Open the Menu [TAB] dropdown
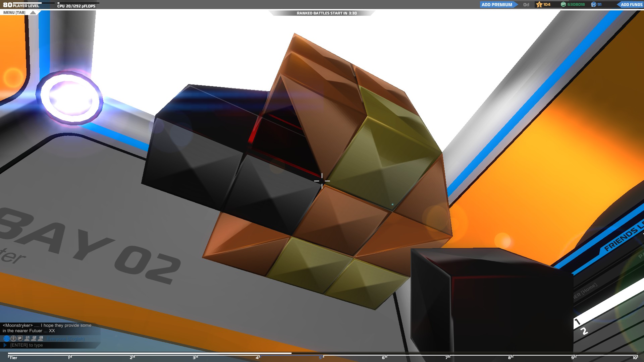The image size is (644, 362). [x=14, y=13]
